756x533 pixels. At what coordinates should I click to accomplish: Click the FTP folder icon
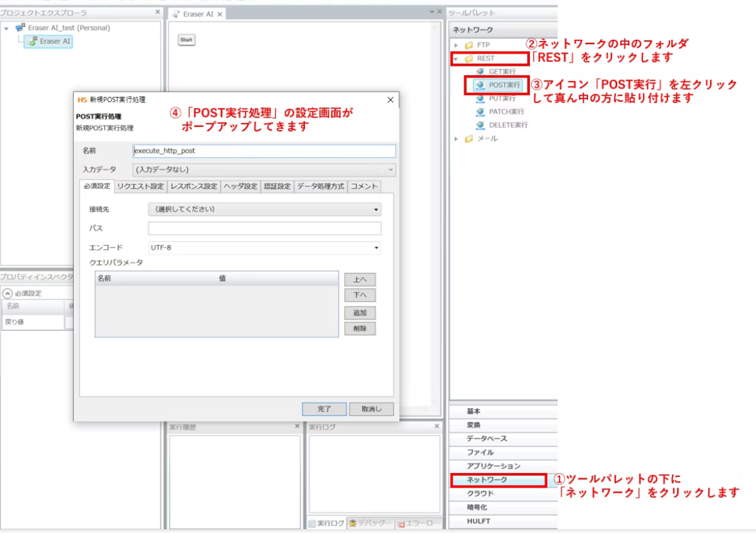(x=469, y=45)
